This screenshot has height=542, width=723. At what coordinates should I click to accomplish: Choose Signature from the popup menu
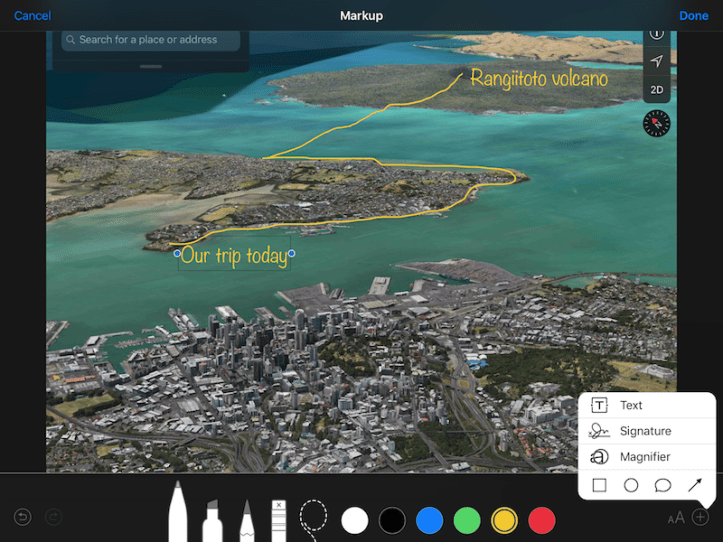645,431
